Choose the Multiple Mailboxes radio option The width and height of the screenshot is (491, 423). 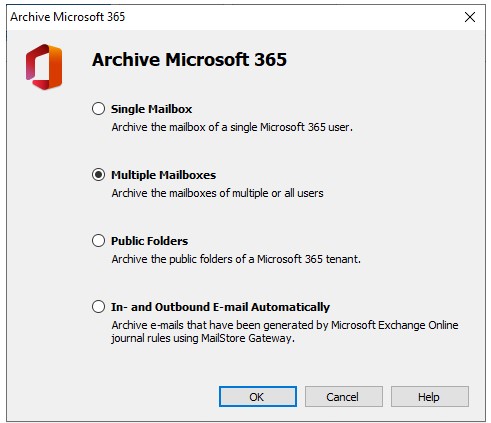click(x=98, y=175)
